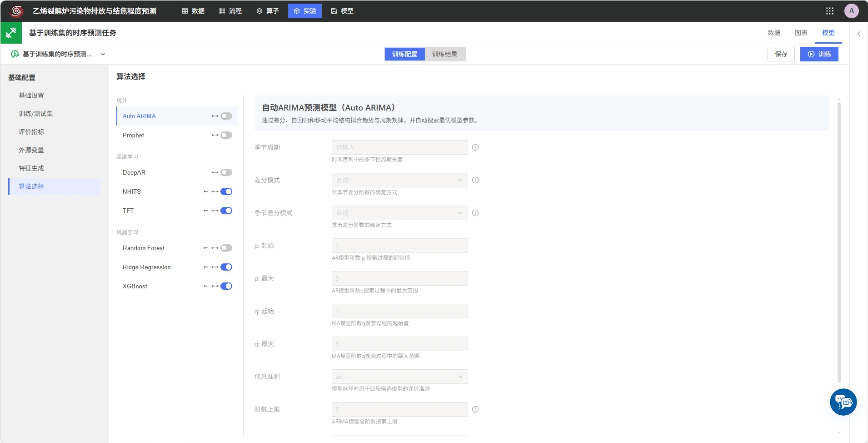Viewport: 868px width, 443px height.
Task: Expand the task name dropdown chevron
Action: (103, 54)
